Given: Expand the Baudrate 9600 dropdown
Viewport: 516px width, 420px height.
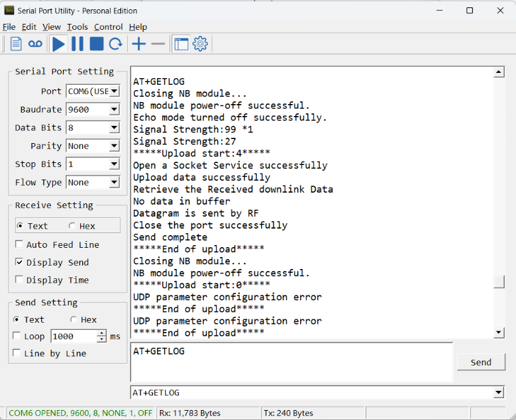Looking at the screenshot, I should [115, 109].
